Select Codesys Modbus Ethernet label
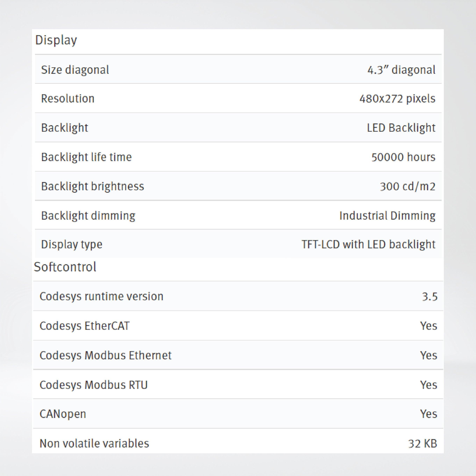This screenshot has width=476, height=476. [x=105, y=355]
